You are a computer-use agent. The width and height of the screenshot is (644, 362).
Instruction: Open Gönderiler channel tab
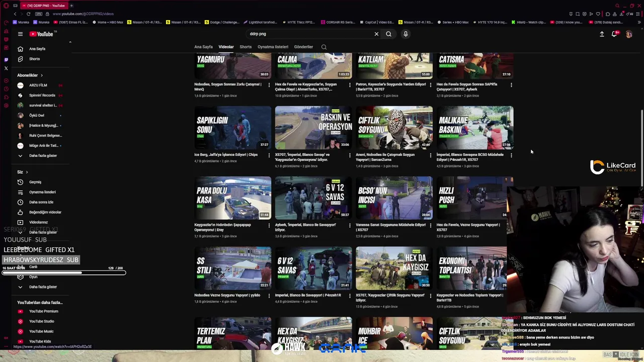(x=303, y=47)
